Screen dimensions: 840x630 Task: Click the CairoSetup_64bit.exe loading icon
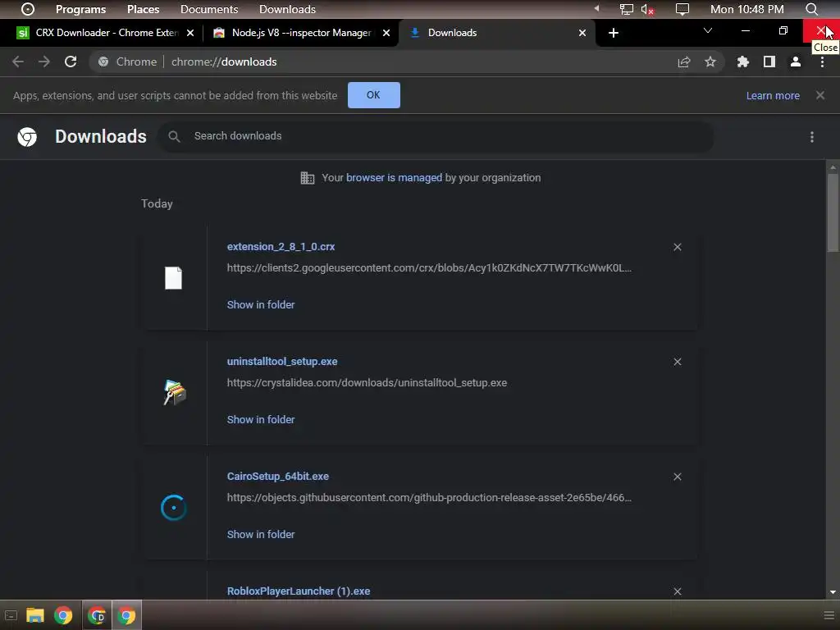tap(174, 508)
